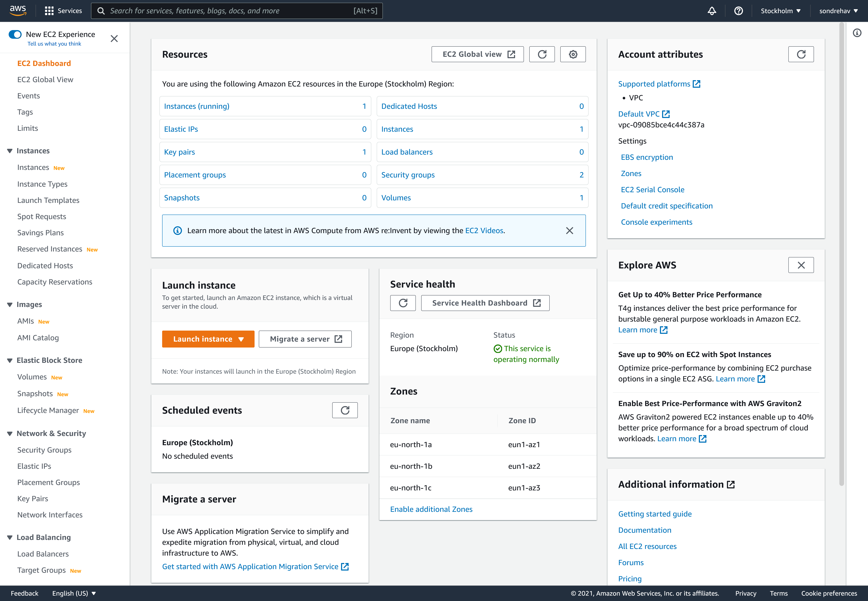Refresh the Account attributes panel
Viewport: 868px width, 601px height.
coord(801,54)
